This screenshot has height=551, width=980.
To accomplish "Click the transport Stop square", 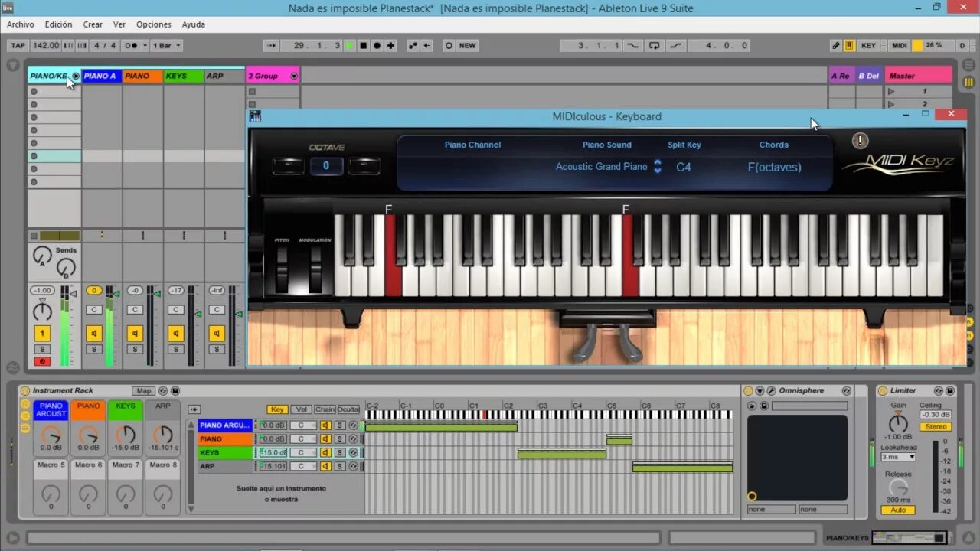I will 364,45.
